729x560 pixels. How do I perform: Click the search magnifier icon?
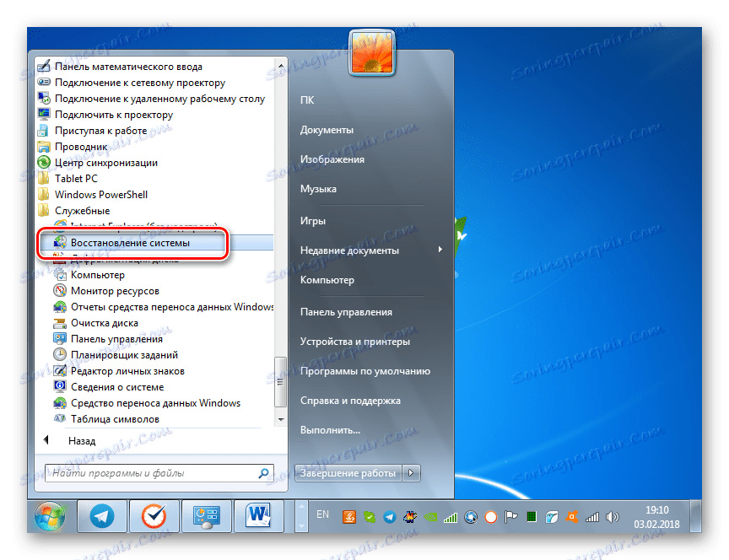[x=263, y=473]
